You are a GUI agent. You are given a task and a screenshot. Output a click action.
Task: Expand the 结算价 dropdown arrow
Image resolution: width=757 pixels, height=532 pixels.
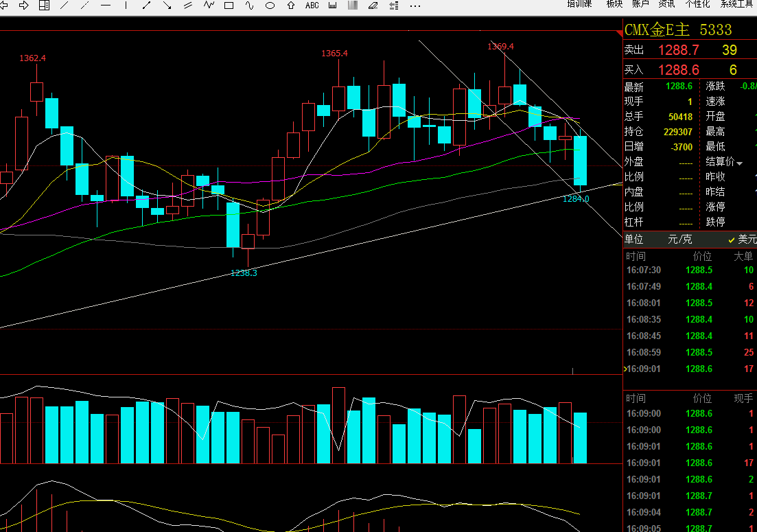pos(739,163)
